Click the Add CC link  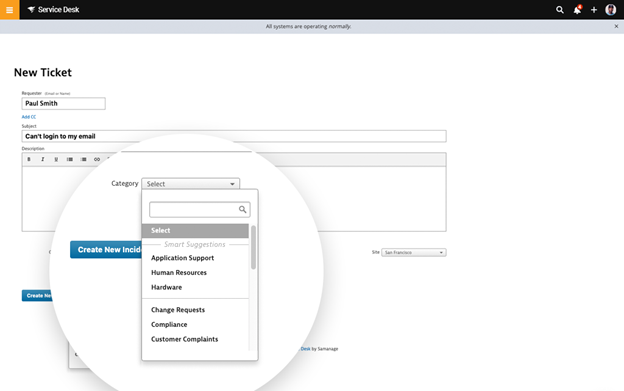[29, 117]
